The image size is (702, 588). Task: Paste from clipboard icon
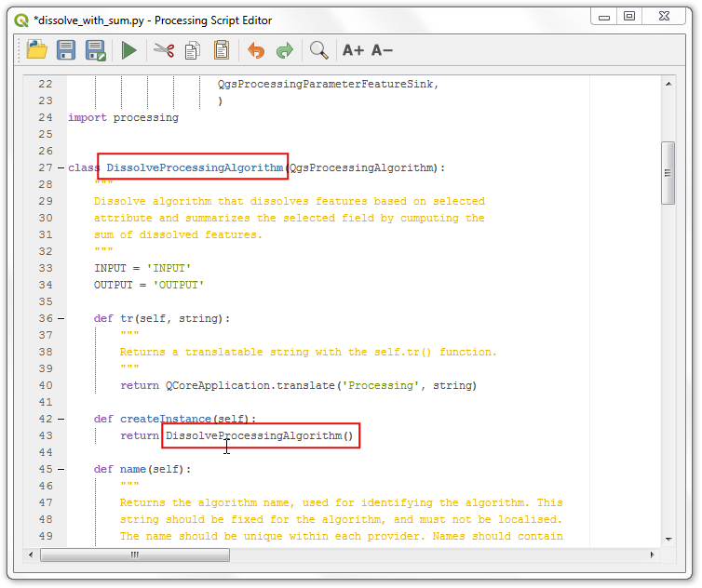click(222, 50)
